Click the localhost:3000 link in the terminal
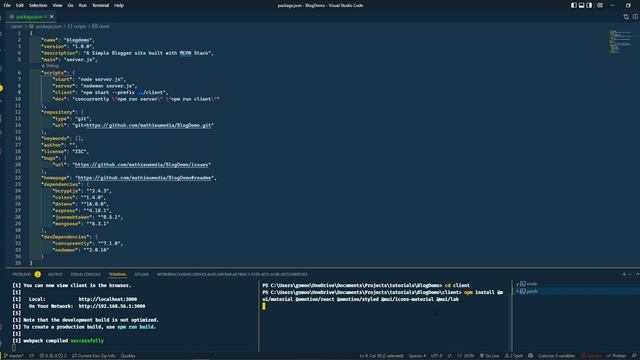The height and width of the screenshot is (360, 640). 108,299
